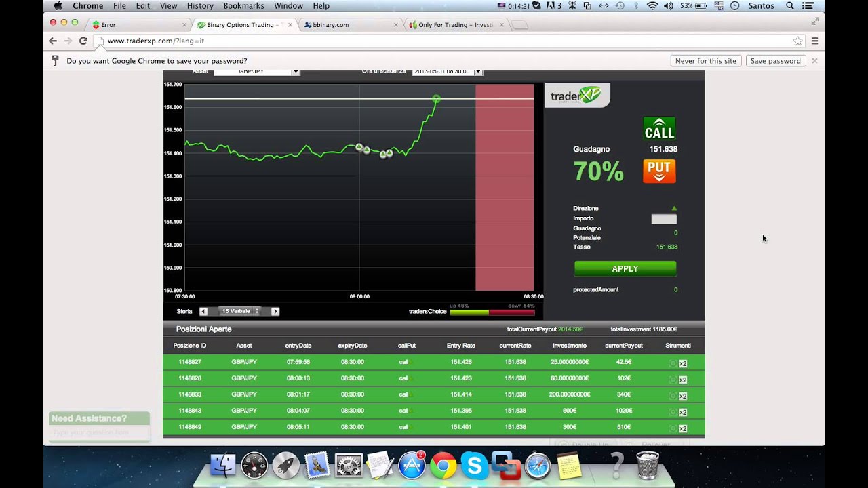Click the Investimento column header
868x488 pixels.
570,346
